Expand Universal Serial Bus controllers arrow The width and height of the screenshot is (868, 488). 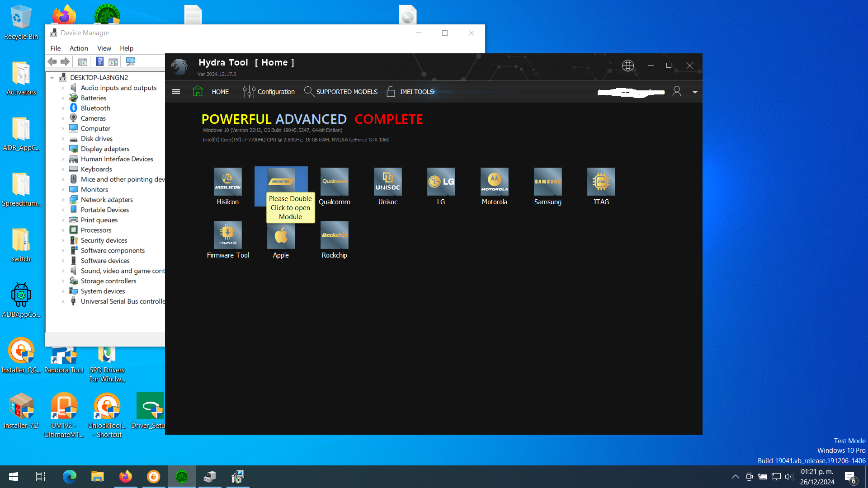63,301
